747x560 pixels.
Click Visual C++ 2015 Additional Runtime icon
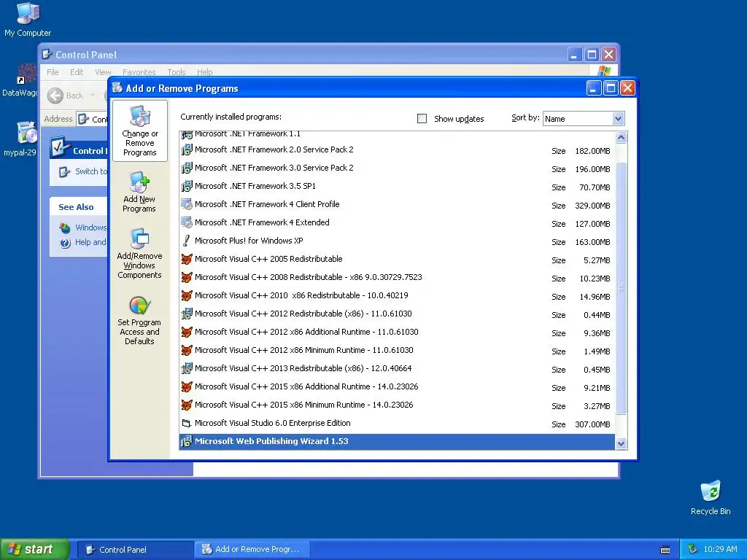click(187, 386)
